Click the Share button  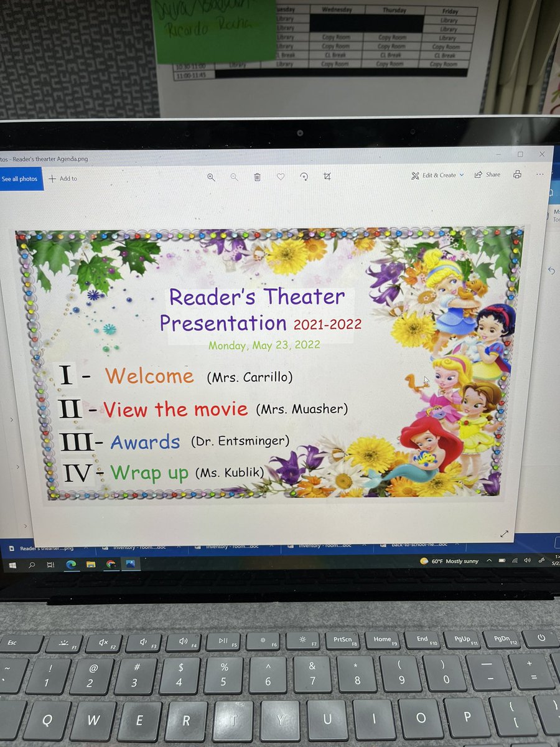(487, 175)
